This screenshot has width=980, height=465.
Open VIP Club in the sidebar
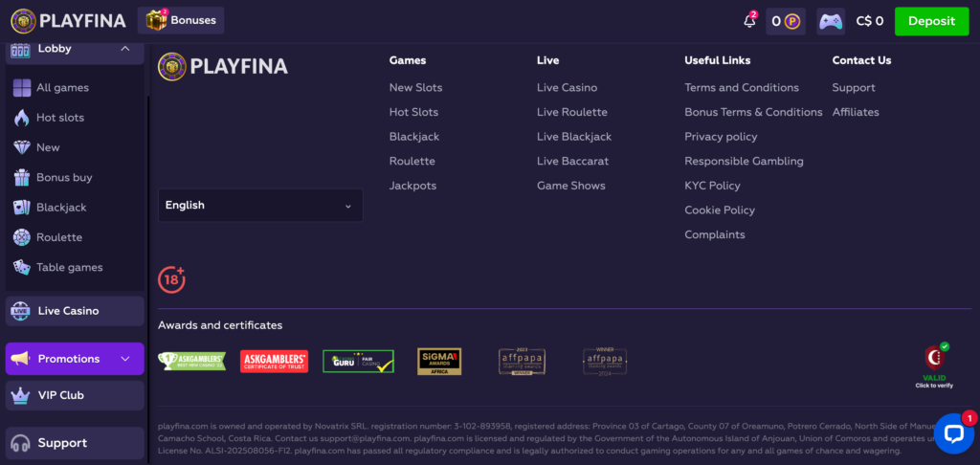coord(75,395)
